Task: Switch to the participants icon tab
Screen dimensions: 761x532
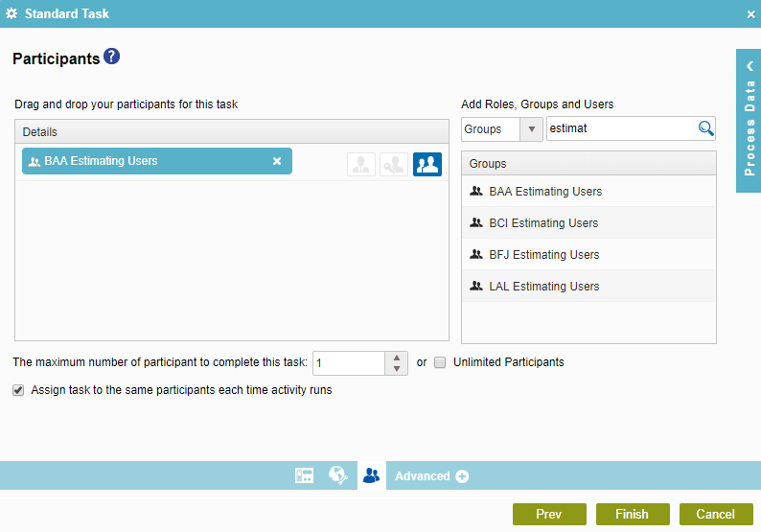Action: click(371, 475)
